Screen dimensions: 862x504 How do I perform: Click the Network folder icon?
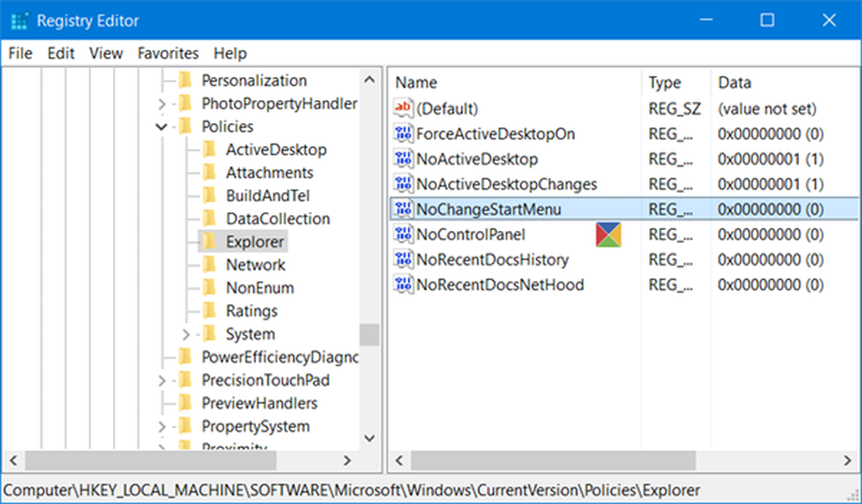coord(209,264)
